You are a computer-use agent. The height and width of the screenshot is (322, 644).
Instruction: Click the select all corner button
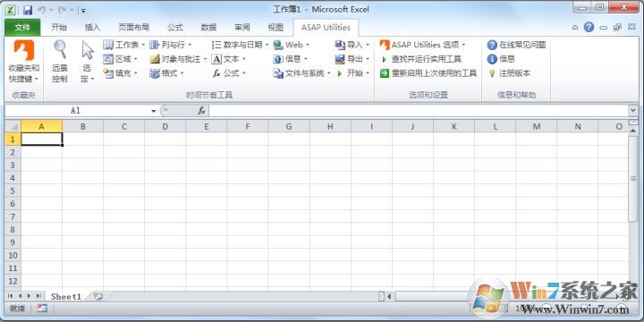click(x=13, y=126)
